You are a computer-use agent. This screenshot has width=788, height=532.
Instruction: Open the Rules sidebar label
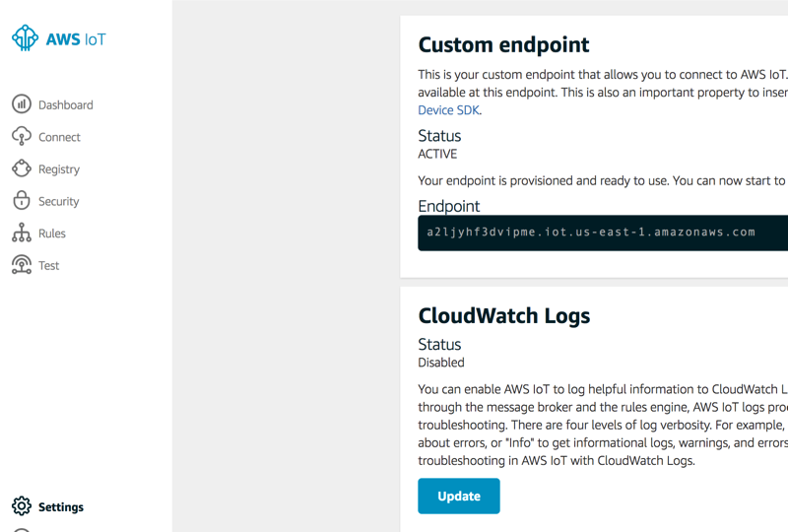tap(52, 233)
